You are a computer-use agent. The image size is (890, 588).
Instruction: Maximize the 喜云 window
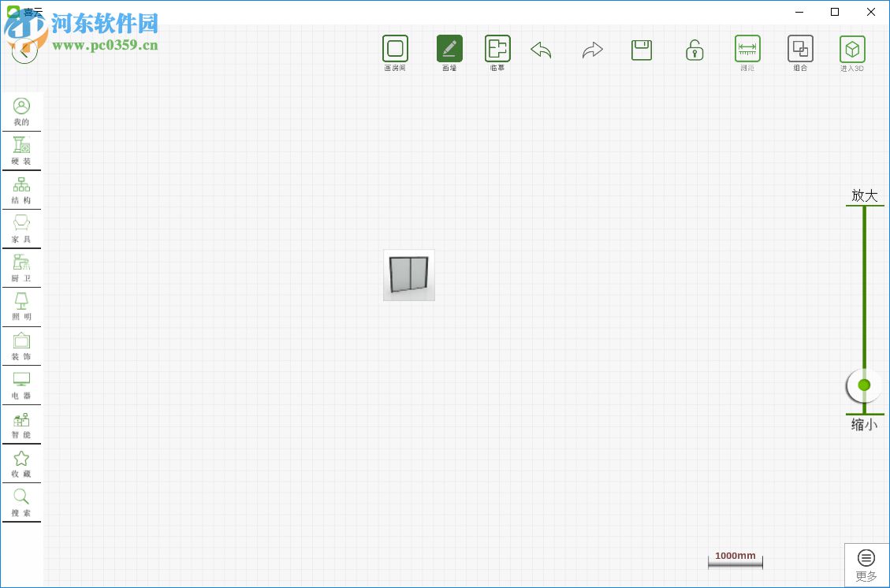(834, 11)
